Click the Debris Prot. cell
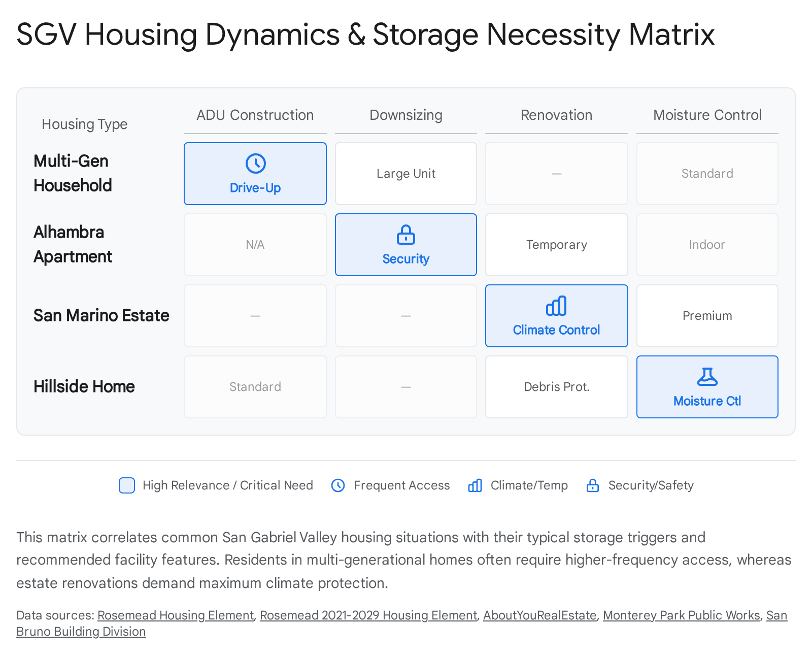The height and width of the screenshot is (656, 812). pyautogui.click(x=556, y=387)
